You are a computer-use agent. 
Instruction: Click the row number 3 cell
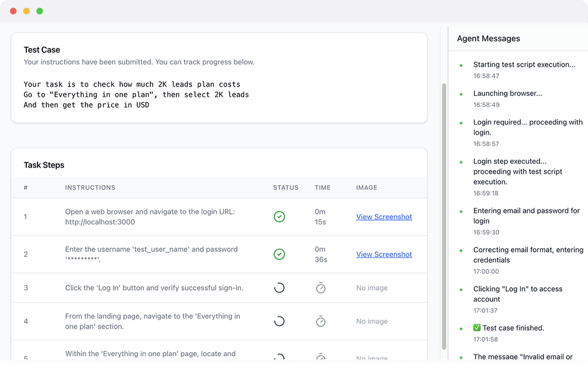point(26,288)
